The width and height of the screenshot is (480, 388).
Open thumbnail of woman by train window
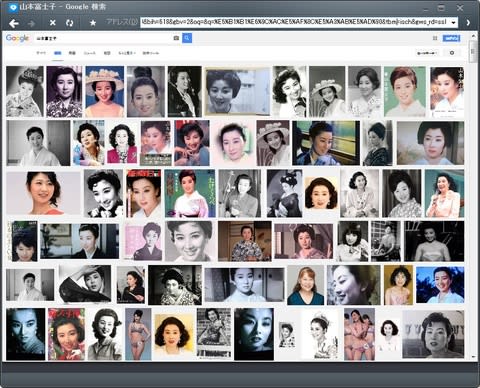point(326,143)
